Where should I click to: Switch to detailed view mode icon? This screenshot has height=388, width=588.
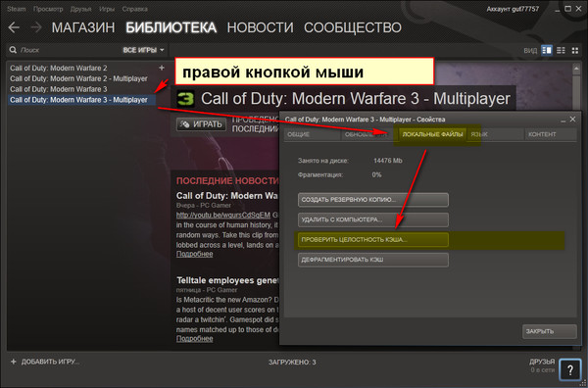point(547,50)
